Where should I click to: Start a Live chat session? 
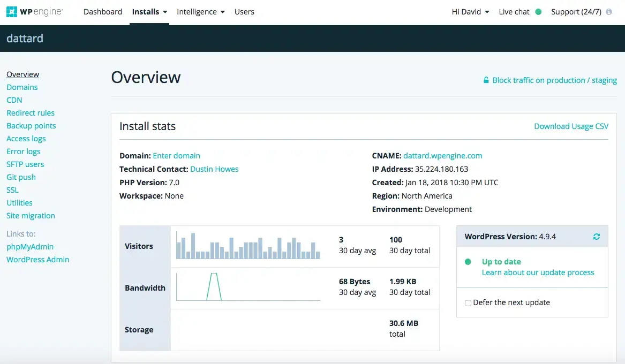(x=514, y=12)
